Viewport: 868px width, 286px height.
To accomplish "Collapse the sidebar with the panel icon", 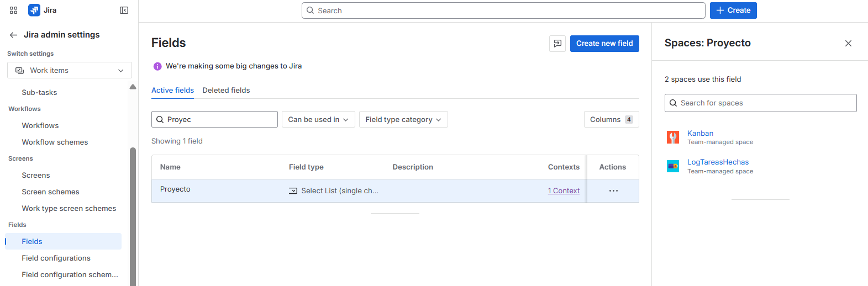I will point(124,10).
